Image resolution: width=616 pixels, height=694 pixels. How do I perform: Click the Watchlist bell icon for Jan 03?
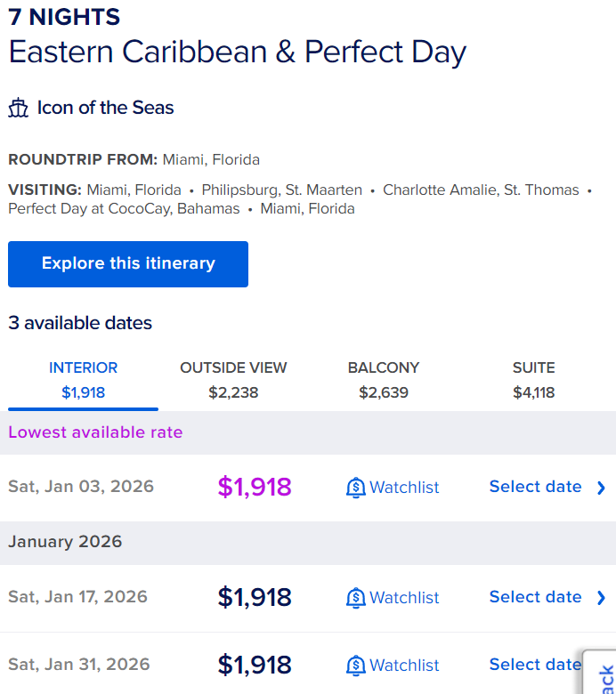(355, 488)
